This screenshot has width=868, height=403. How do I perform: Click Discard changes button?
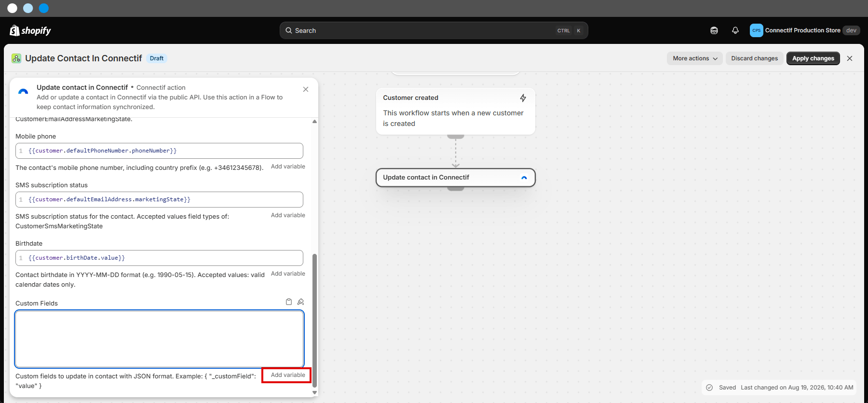point(755,58)
